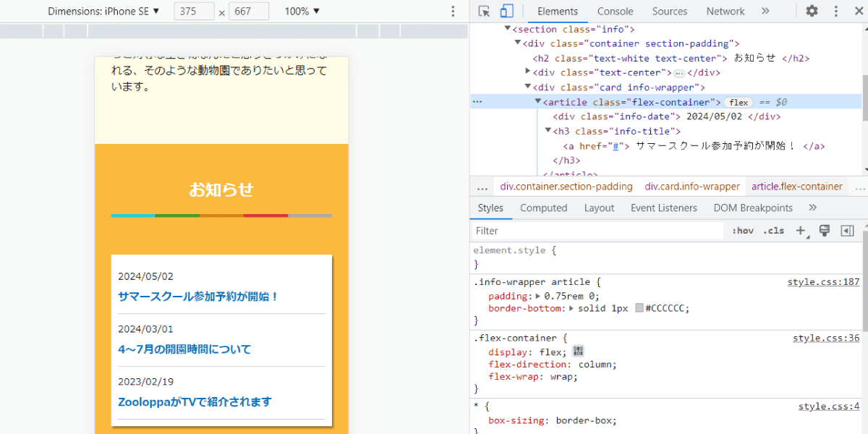Click the Filter styles input field
Image resolution: width=868 pixels, height=434 pixels.
597,231
